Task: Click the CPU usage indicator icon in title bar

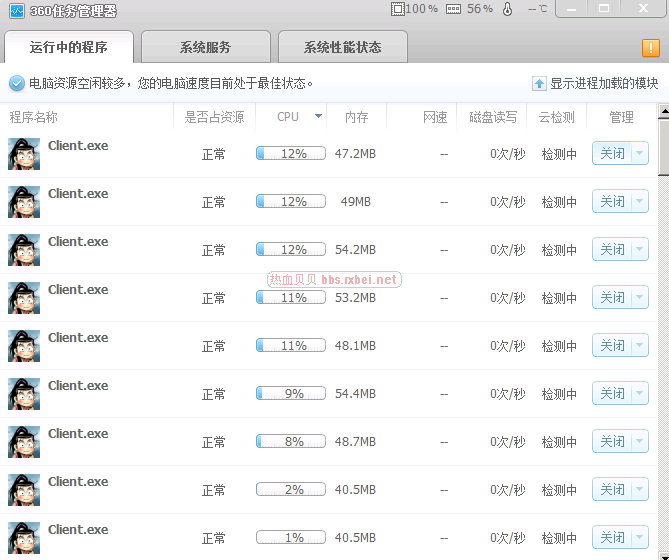Action: point(398,9)
